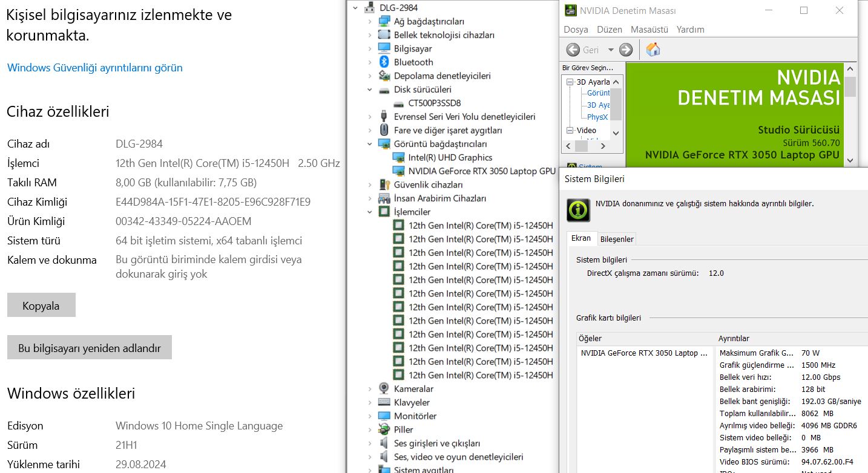Click the Bluetooth icon in device tree
The image size is (868, 473).
click(384, 62)
